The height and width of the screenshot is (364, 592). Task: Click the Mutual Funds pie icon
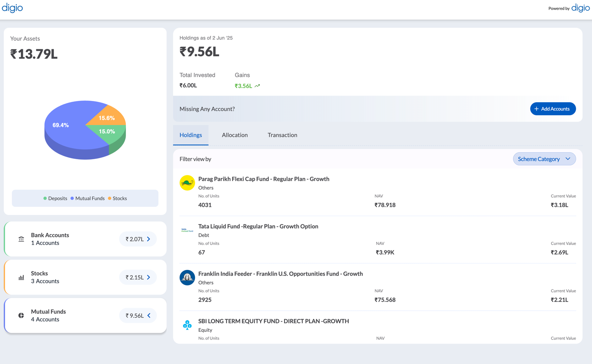21,316
